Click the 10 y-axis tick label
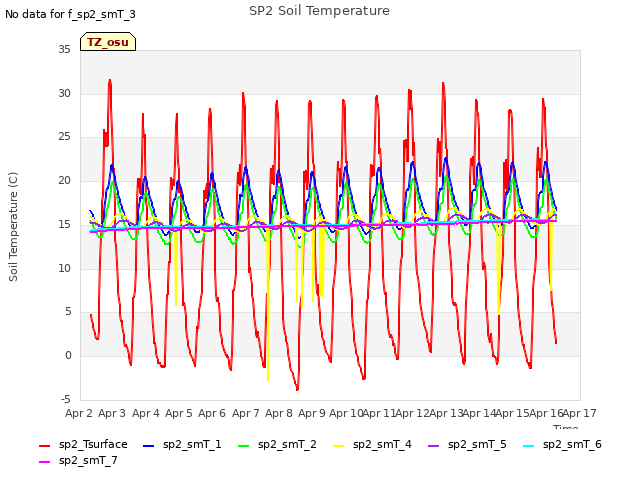 pos(64,268)
